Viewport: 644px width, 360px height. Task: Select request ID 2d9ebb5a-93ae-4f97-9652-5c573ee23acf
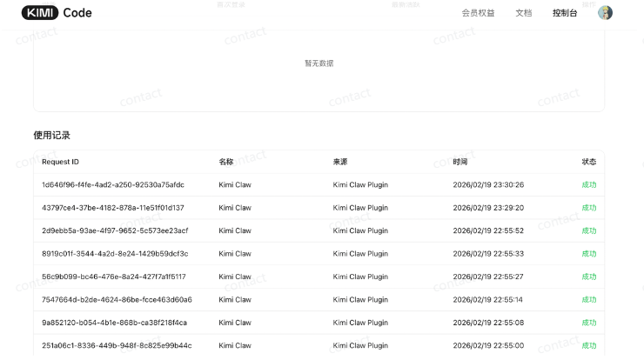pyautogui.click(x=115, y=230)
